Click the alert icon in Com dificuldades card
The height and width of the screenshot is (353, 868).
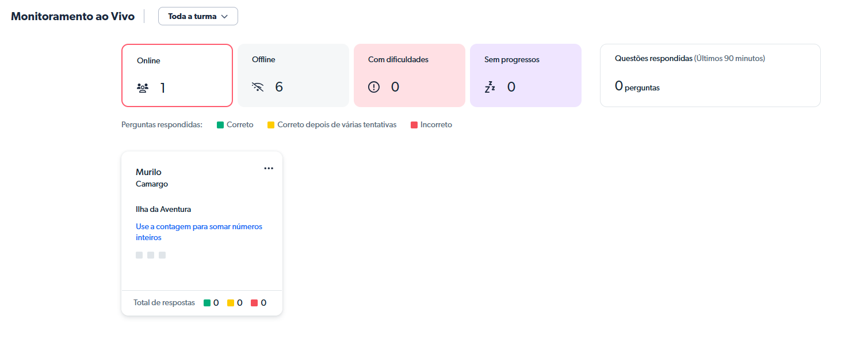coord(374,87)
